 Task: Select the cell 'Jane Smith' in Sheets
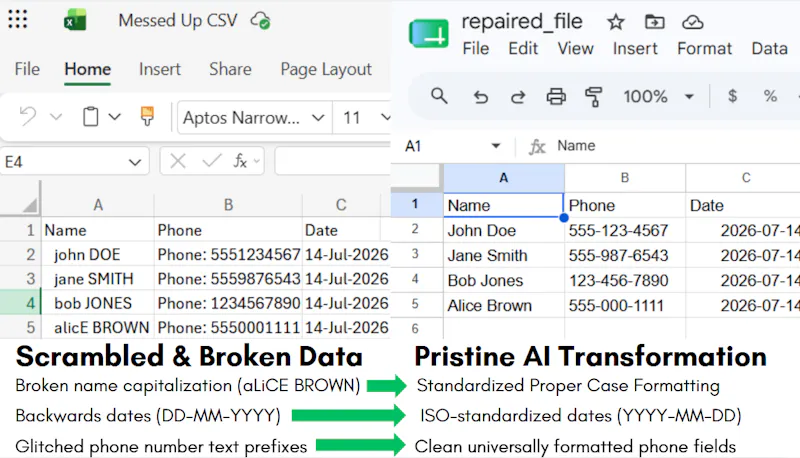504,256
